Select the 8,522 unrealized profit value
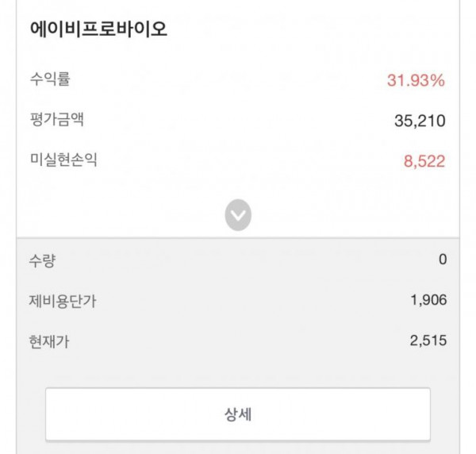Screen dimensions: 476x454 424,161
